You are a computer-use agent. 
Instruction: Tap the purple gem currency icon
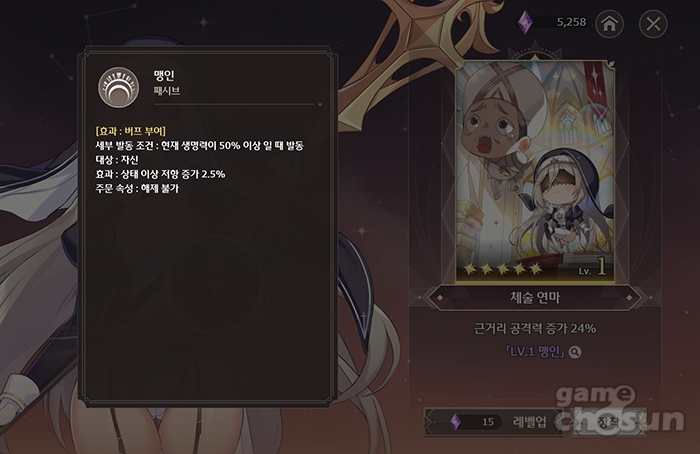pos(525,21)
